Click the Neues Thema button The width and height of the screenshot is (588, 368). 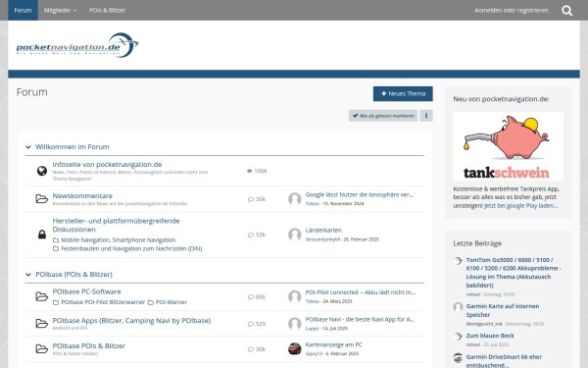pos(403,94)
